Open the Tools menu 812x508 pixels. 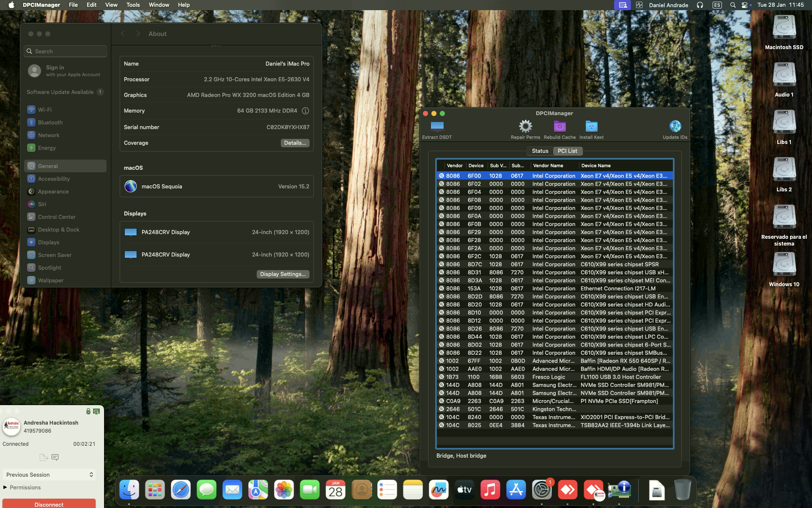pos(133,5)
